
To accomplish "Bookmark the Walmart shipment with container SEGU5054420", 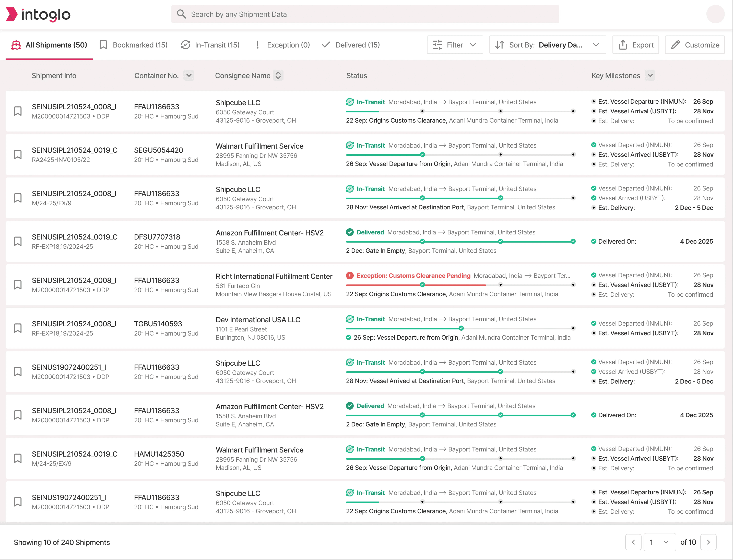I will pos(18,154).
